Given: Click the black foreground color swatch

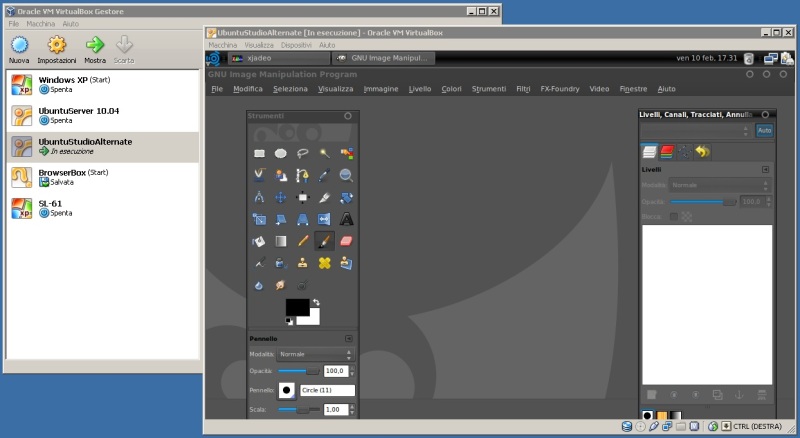Looking at the screenshot, I should click(x=296, y=307).
